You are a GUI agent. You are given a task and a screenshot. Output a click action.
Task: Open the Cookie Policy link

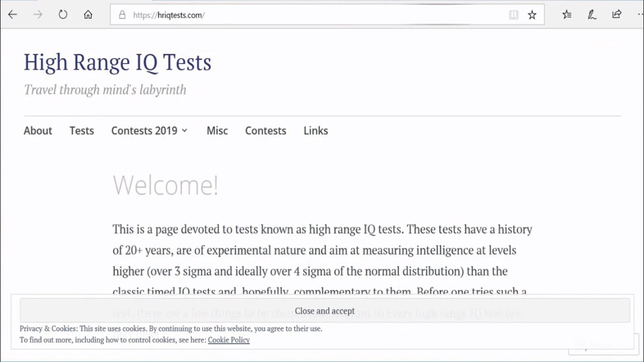(x=229, y=340)
